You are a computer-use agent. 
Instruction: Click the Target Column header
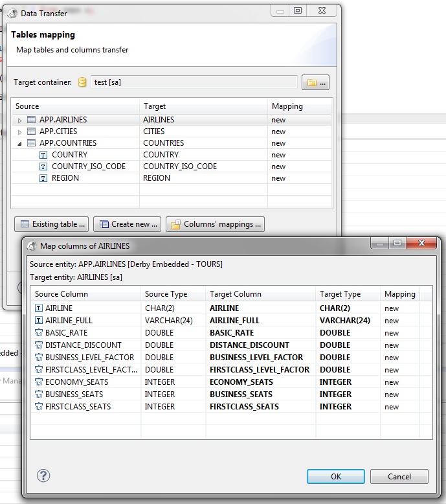236,294
